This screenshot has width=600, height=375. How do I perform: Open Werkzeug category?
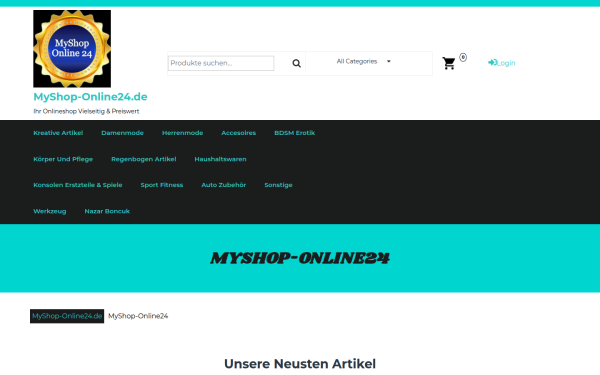50,211
